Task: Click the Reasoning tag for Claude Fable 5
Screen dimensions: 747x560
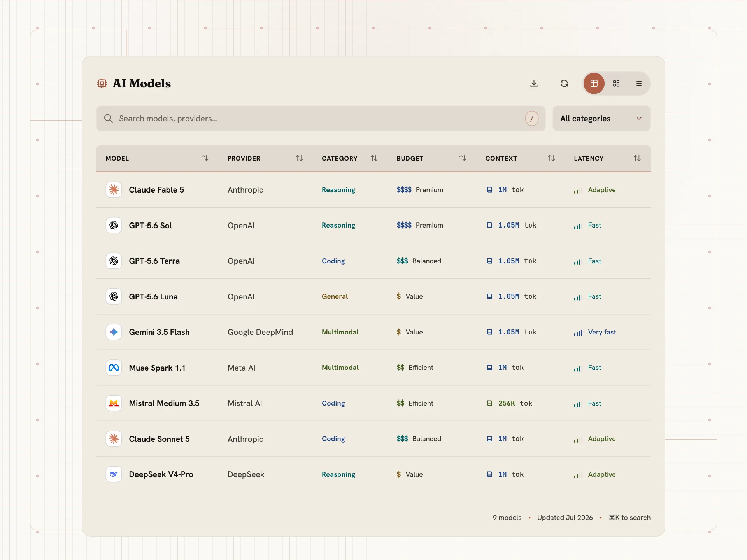Action: pos(338,190)
